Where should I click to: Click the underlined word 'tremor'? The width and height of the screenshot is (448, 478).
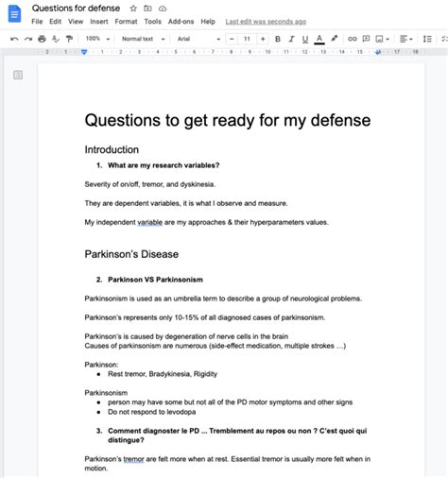(x=133, y=459)
